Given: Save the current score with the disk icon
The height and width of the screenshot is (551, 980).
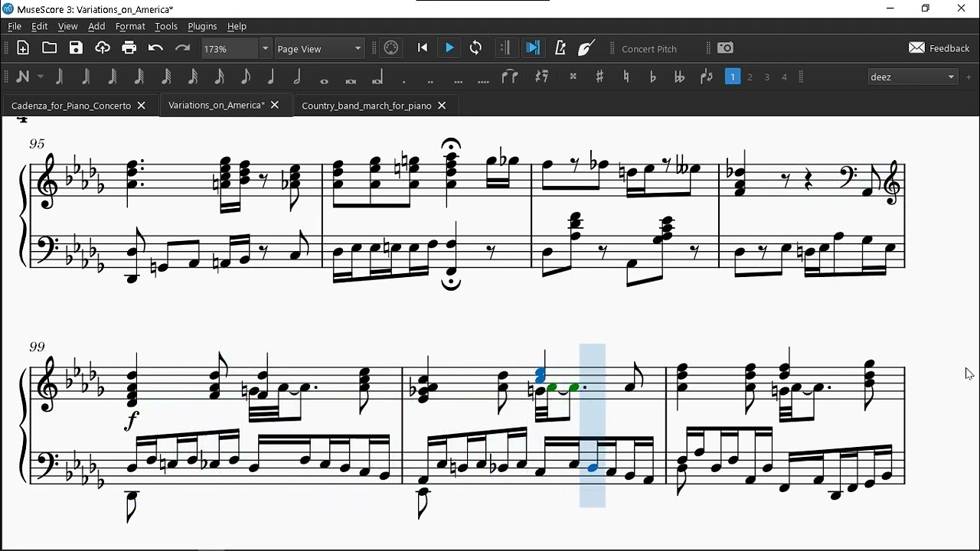Looking at the screenshot, I should pyautogui.click(x=76, y=48).
